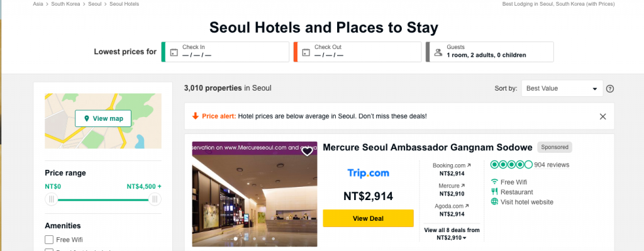
Task: Click the Restaurant fork icon
Action: pos(494,192)
